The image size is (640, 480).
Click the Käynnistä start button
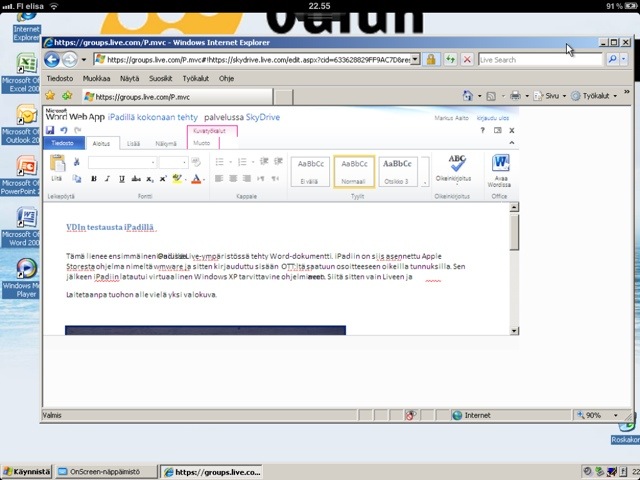point(26,471)
